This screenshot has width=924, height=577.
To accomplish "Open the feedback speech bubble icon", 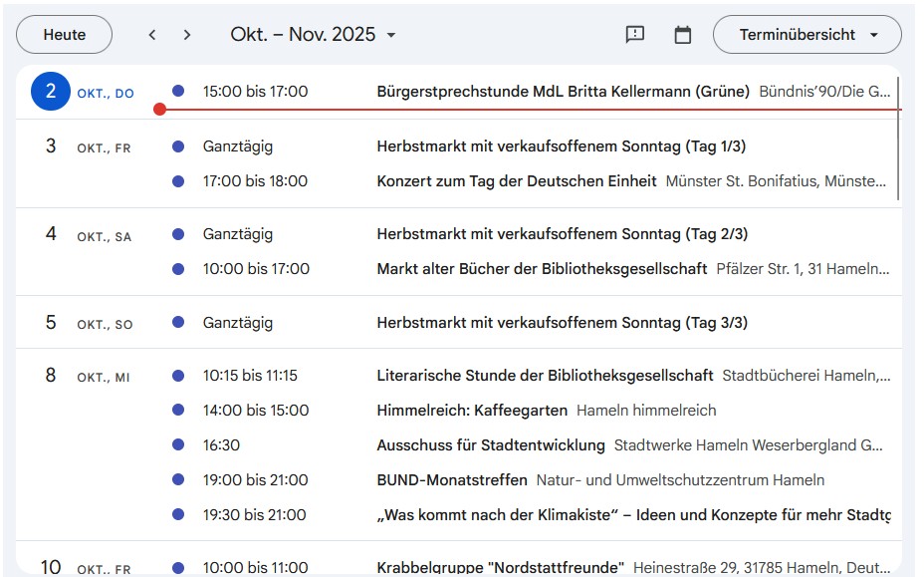I will coord(634,35).
